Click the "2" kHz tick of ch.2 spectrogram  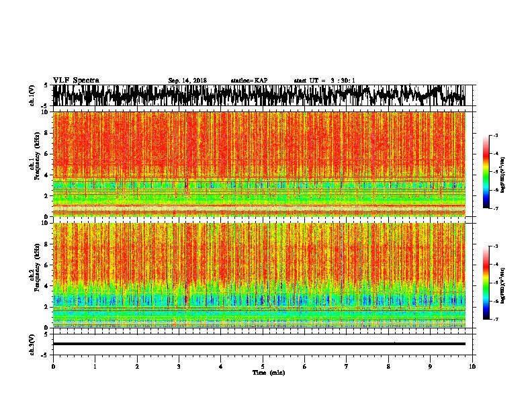46,307
